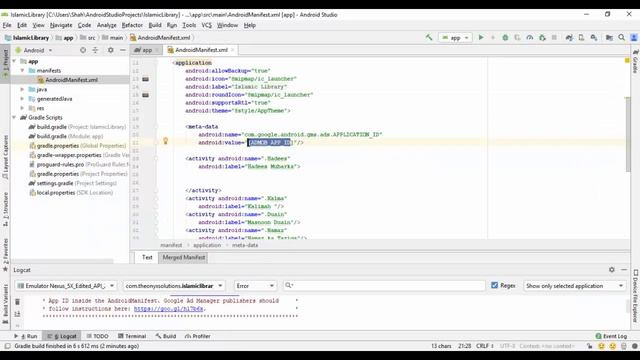Click the Make Project hammer icon
The image size is (640, 360).
tap(429, 38)
